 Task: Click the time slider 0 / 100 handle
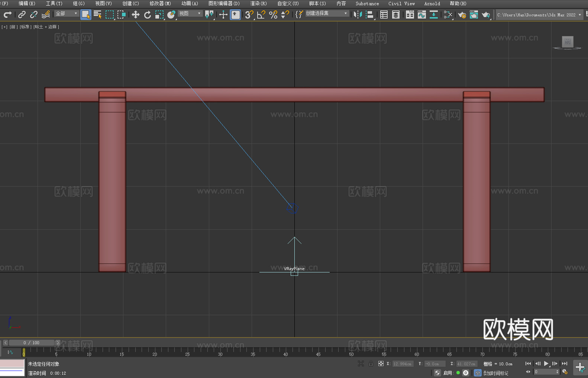pos(32,343)
